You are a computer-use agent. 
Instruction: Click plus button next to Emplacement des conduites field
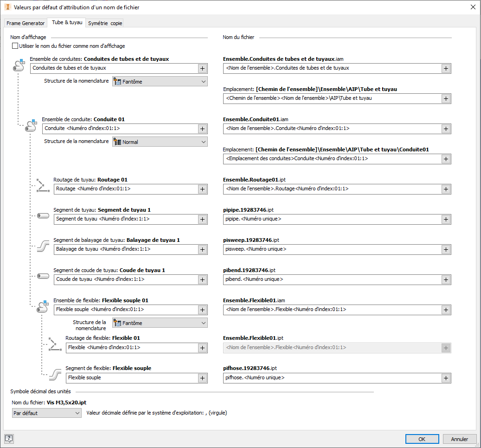click(x=445, y=159)
